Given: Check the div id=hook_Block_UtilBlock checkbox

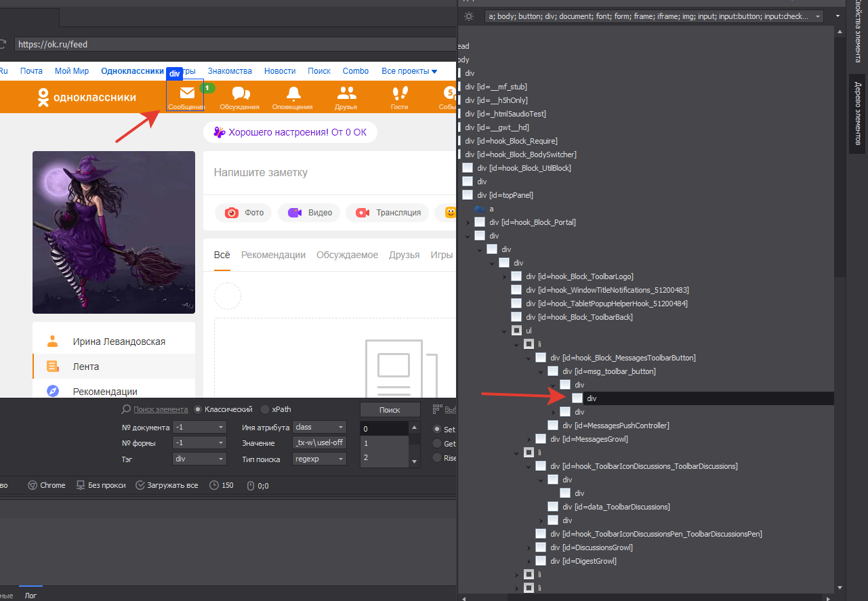Looking at the screenshot, I should 468,168.
